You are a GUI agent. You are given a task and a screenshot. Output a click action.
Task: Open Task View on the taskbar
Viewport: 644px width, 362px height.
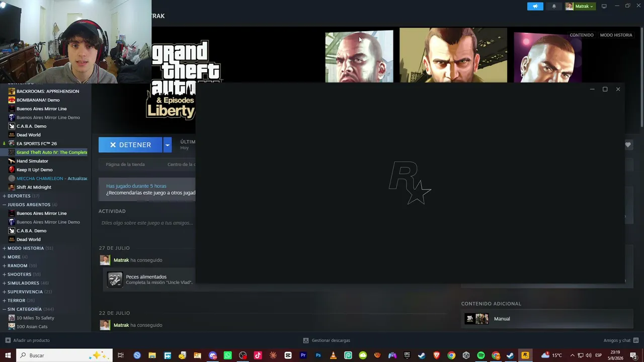click(121, 355)
